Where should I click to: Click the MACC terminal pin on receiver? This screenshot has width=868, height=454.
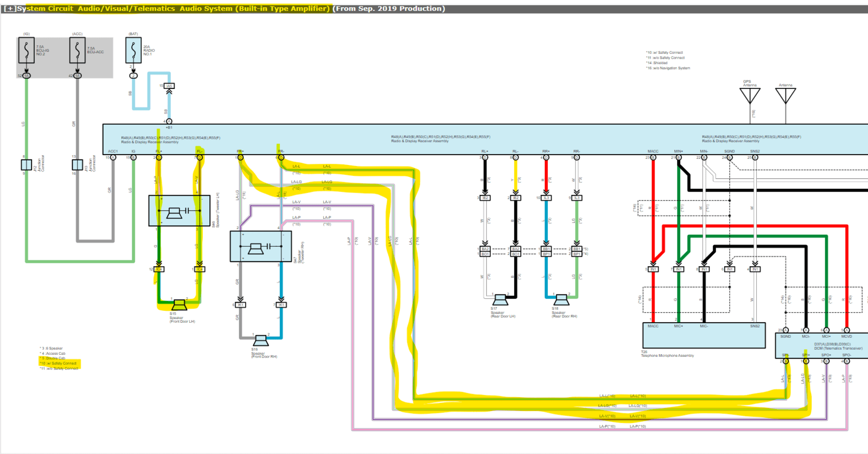click(x=653, y=157)
